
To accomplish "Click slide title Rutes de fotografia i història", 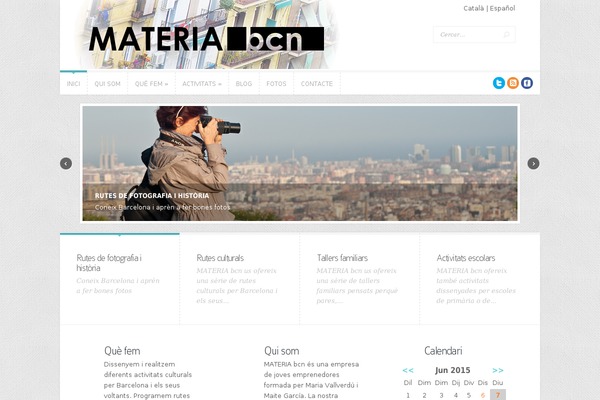I will 152,196.
